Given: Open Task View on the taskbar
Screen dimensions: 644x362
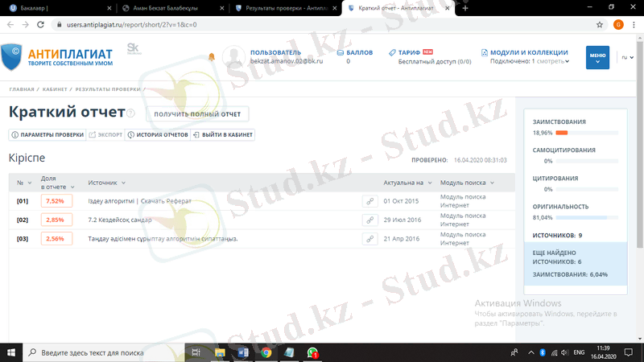Looking at the screenshot, I should pyautogui.click(x=196, y=352).
